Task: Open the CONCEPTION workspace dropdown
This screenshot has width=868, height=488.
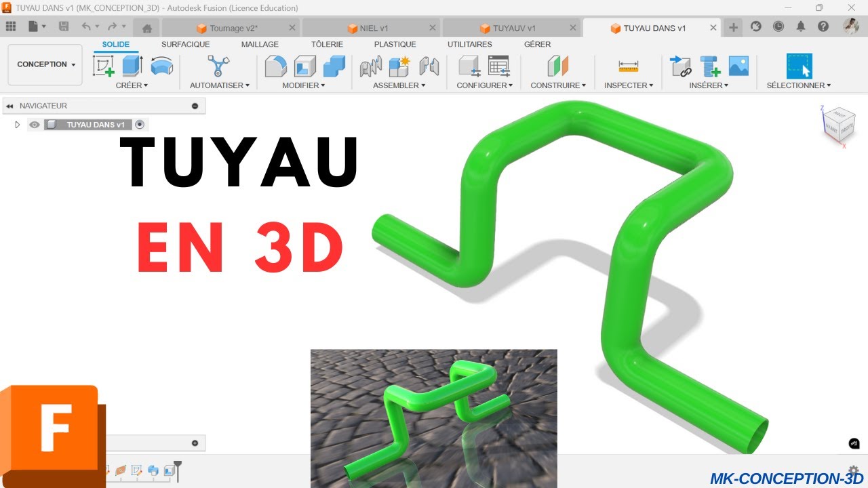Action: click(x=45, y=64)
